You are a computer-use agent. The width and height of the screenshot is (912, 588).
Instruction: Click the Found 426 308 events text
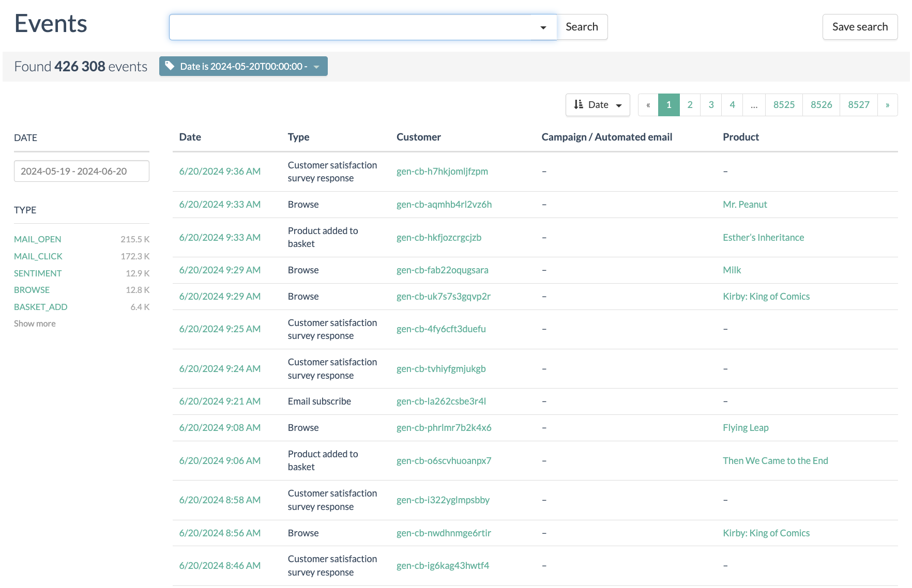click(81, 66)
